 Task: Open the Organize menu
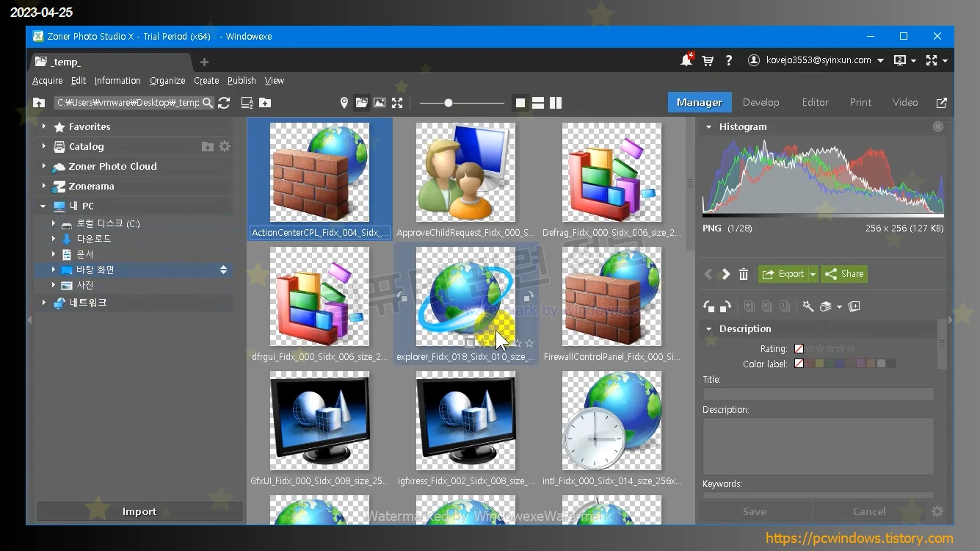coord(167,81)
